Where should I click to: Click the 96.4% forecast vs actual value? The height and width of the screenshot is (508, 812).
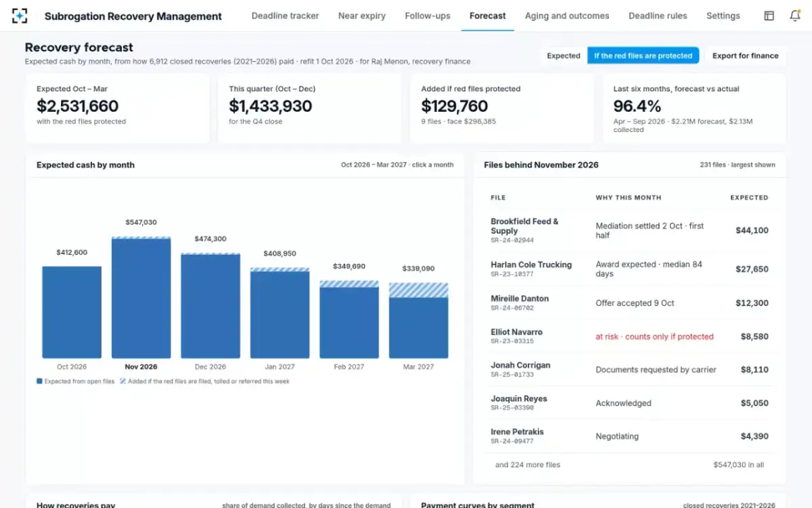pos(637,106)
